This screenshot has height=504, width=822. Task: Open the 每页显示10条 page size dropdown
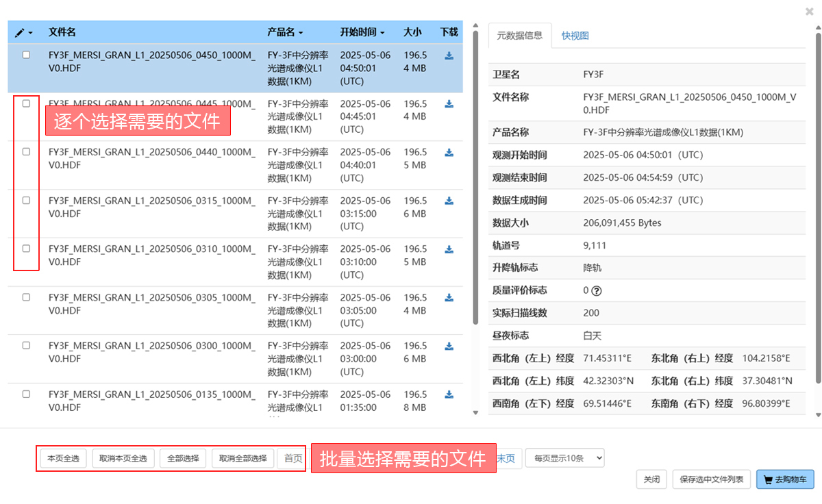click(x=564, y=458)
